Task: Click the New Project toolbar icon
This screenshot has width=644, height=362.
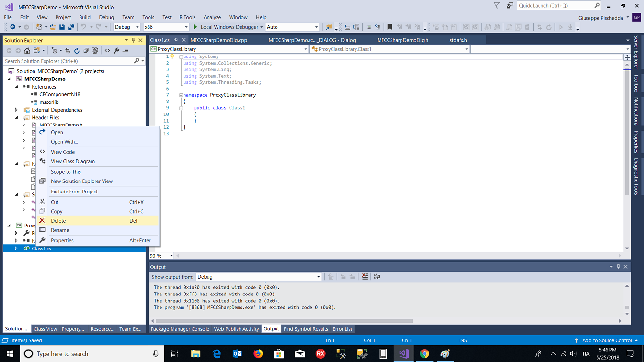Action: [x=39, y=27]
